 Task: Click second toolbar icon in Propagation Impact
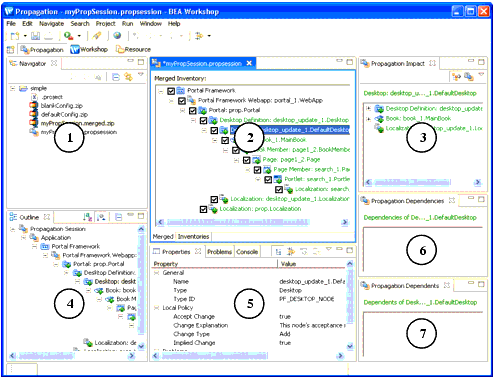click(x=469, y=77)
